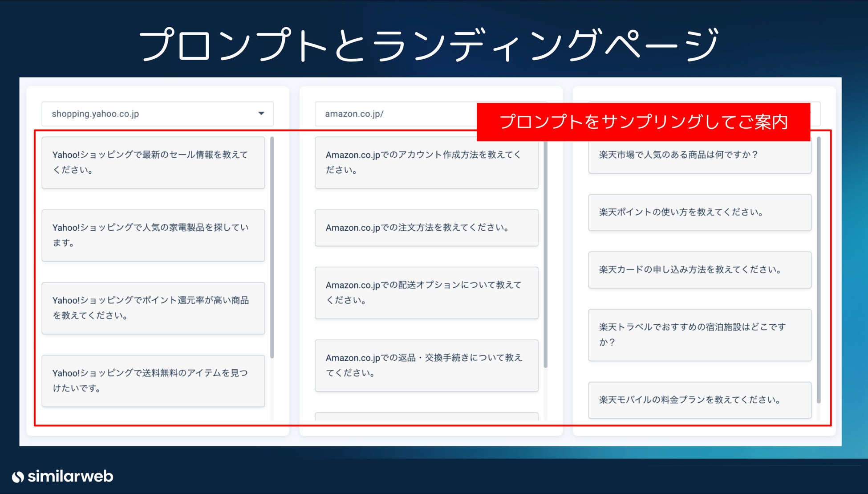This screenshot has width=868, height=494.
Task: Select prompt about Amazon返品・交換手続き
Action: pyautogui.click(x=426, y=366)
